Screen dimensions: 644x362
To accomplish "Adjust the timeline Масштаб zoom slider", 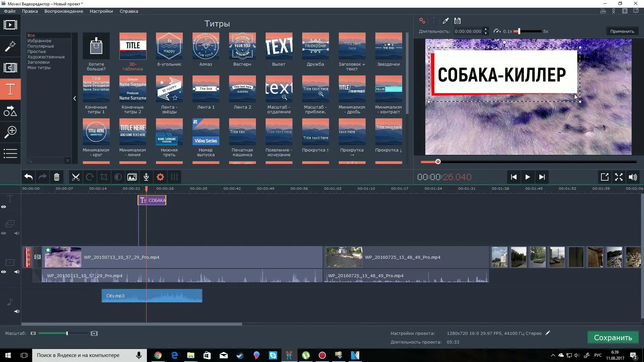I will tap(67, 333).
